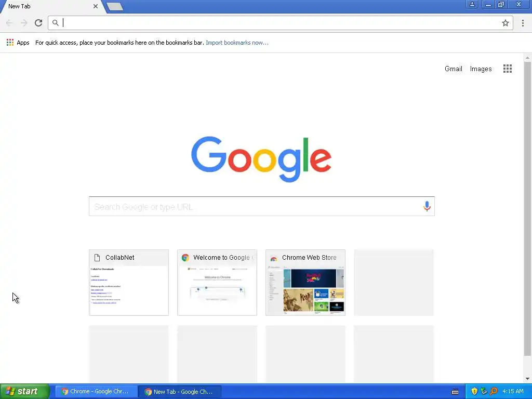This screenshot has height=399, width=532.
Task: Open the CollabNet thumbnail
Action: click(x=129, y=283)
